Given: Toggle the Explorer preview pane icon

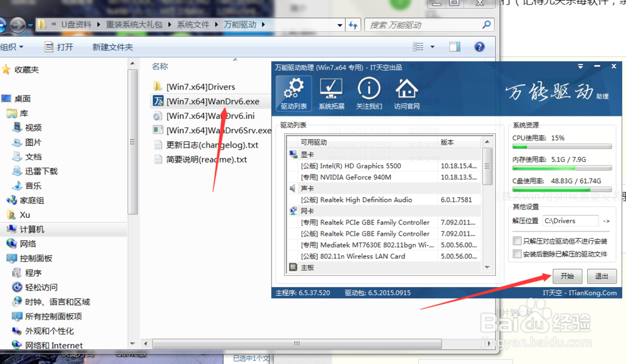Looking at the screenshot, I should point(454,47).
